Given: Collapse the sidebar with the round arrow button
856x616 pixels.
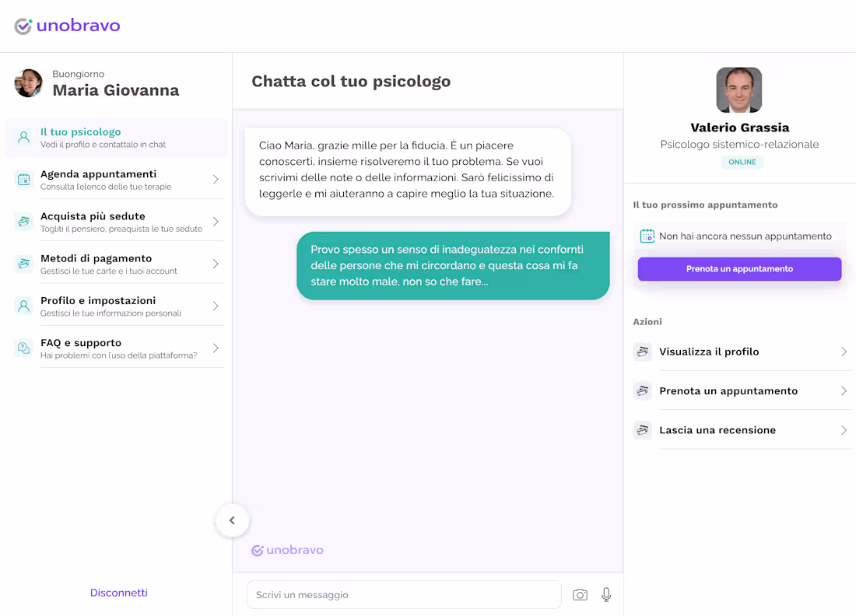Looking at the screenshot, I should point(232,520).
